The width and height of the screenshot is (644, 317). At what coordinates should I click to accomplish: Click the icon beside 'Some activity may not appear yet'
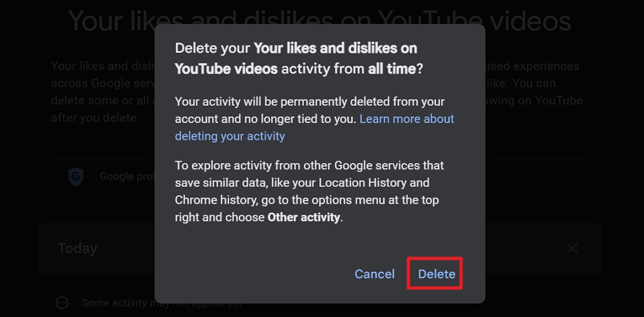point(62,303)
